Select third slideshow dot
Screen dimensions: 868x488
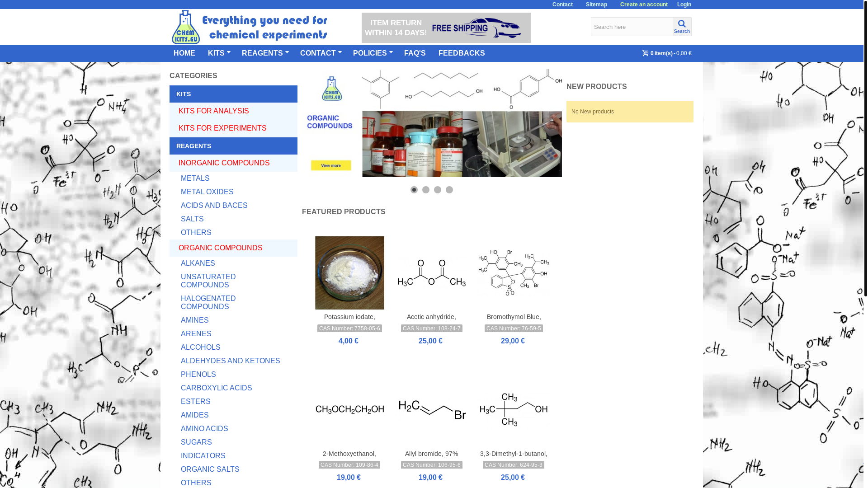pos(438,190)
